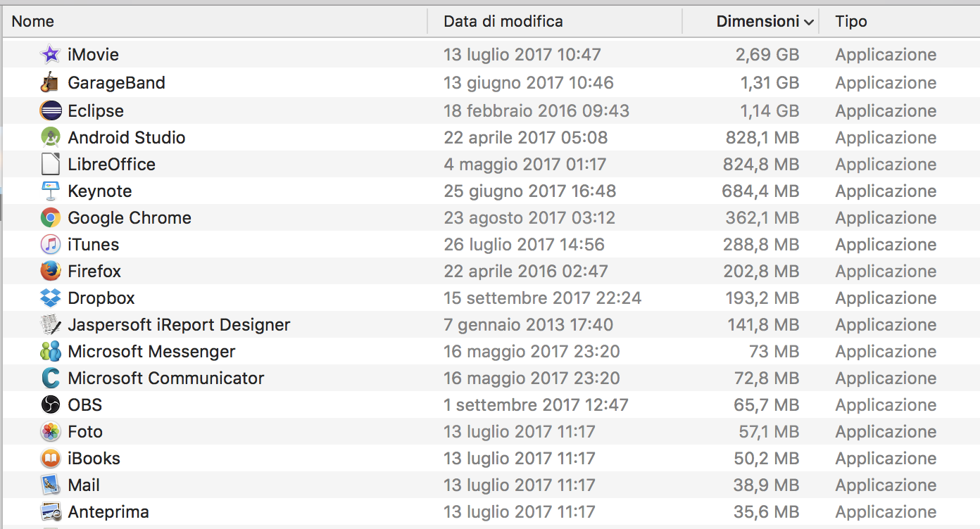The image size is (980, 529).
Task: Select the Foto name label
Action: 85,431
